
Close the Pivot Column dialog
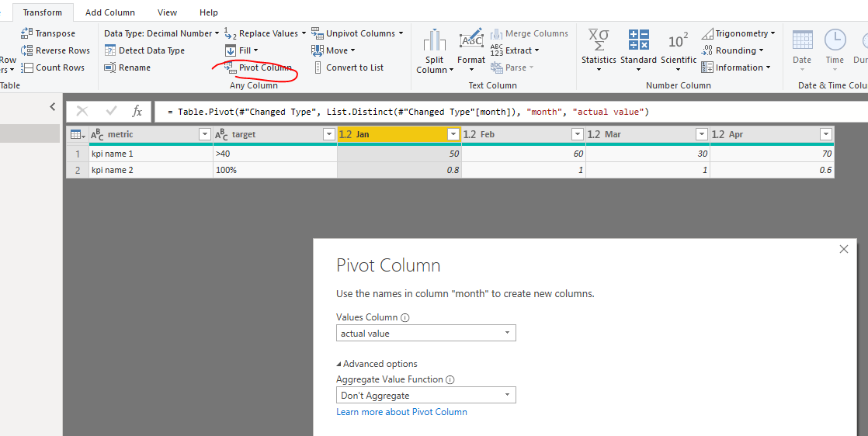(844, 249)
